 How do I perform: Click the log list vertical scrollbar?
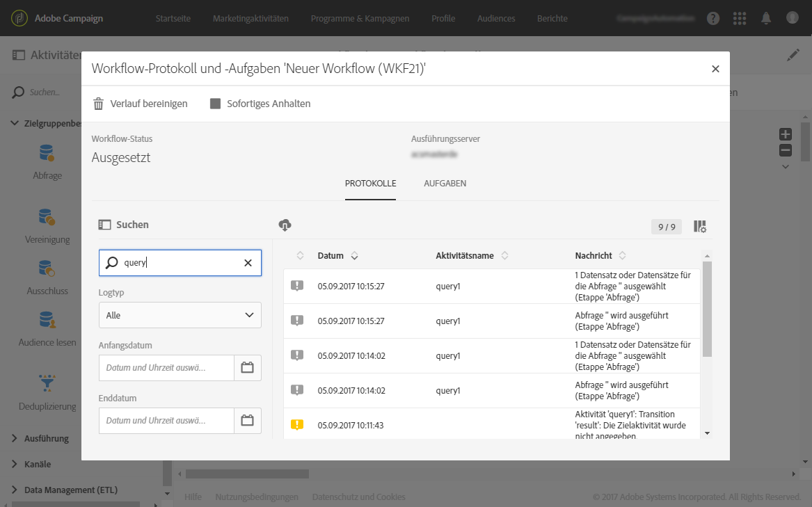pos(707,309)
